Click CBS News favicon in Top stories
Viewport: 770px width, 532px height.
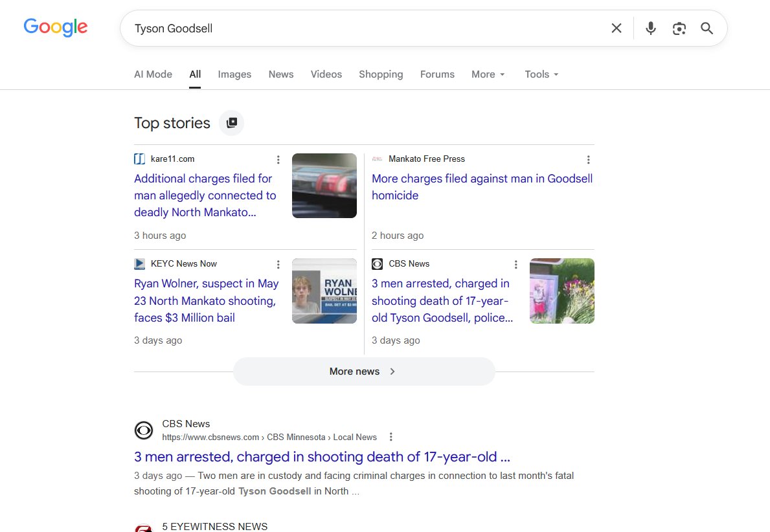(x=377, y=264)
